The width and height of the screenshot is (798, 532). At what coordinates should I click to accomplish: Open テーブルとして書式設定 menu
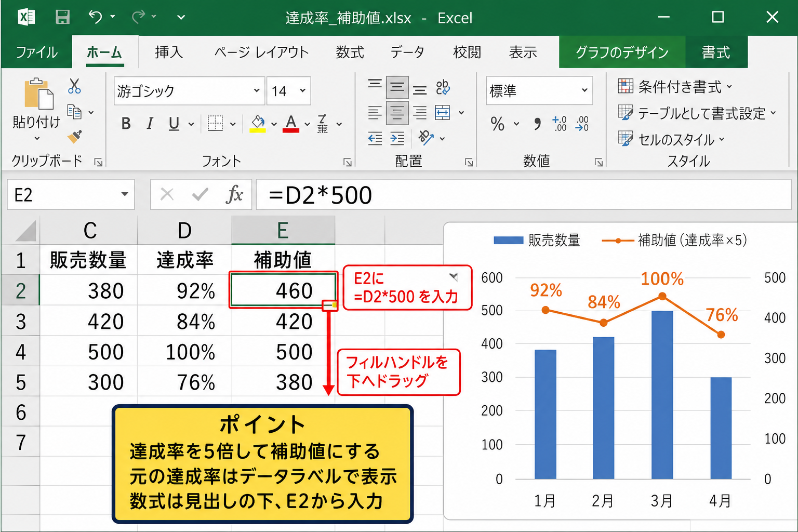pos(697,113)
